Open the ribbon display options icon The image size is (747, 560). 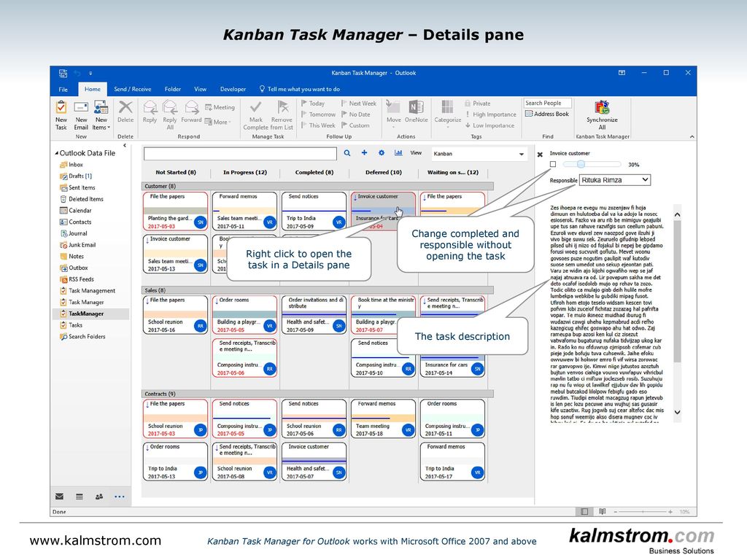coord(622,73)
